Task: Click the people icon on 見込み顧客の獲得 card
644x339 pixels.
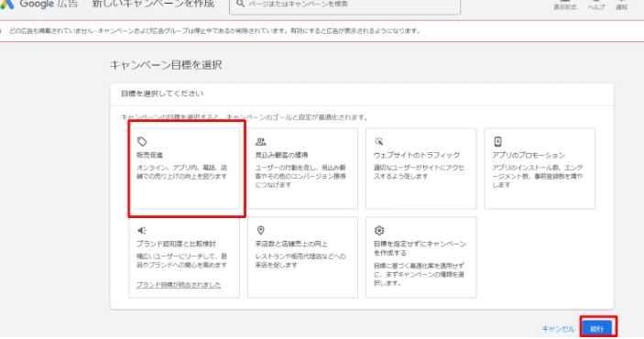Action: [x=261, y=142]
